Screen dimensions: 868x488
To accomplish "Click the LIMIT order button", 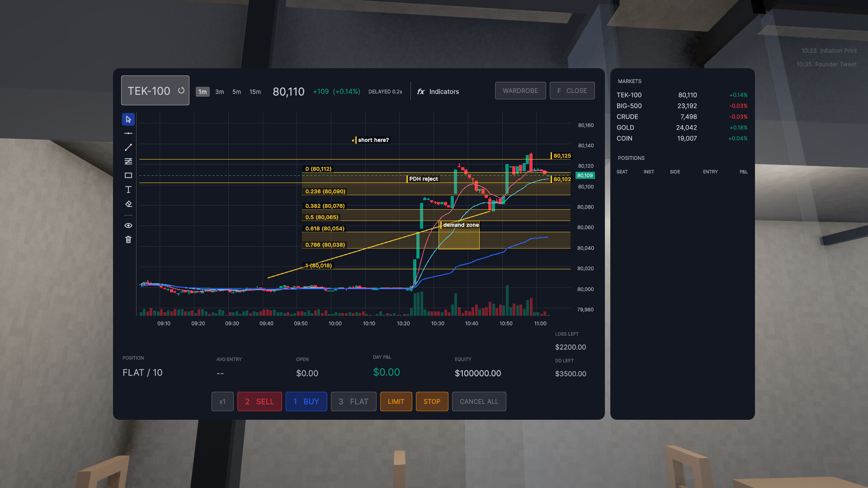I will pyautogui.click(x=396, y=402).
